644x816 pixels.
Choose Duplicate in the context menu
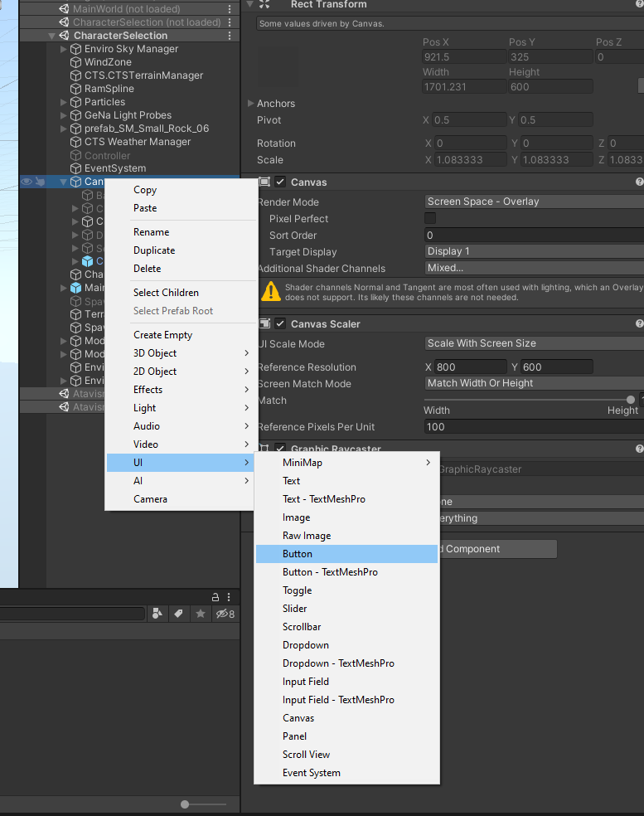(154, 250)
